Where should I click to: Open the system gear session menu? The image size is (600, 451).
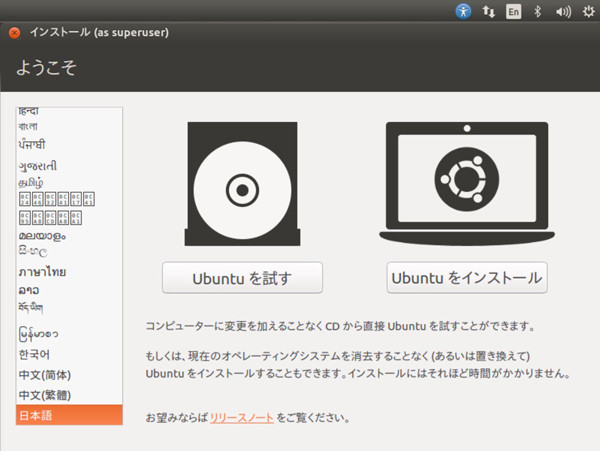(x=589, y=12)
